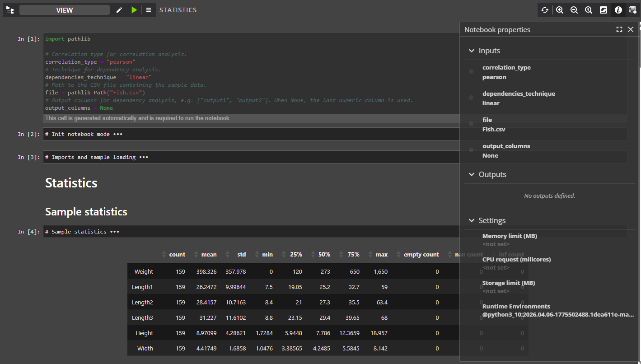Zoom in with the plus magnifier

click(560, 10)
